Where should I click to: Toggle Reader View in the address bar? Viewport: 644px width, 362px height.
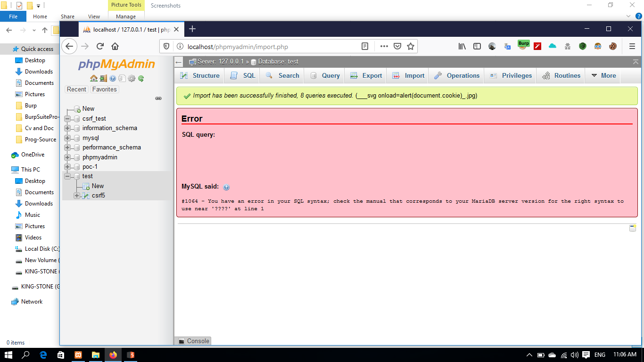pos(365,46)
